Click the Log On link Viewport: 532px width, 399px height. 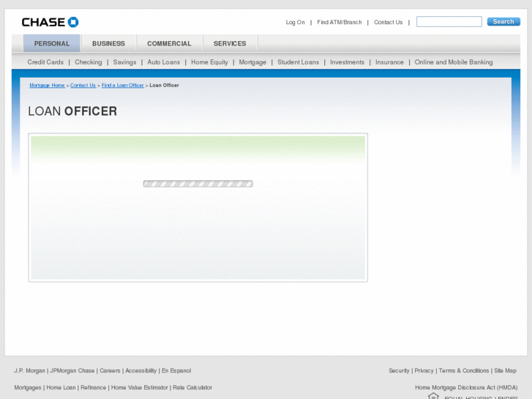click(295, 23)
